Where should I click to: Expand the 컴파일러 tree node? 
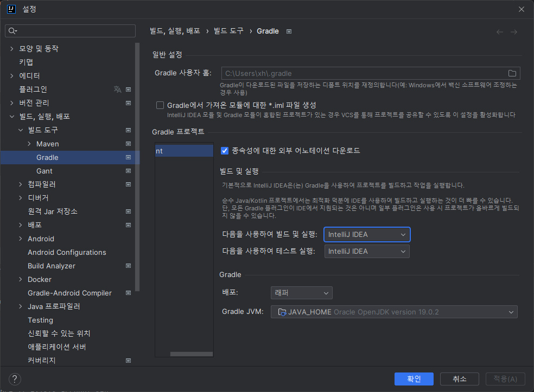pyautogui.click(x=21, y=184)
